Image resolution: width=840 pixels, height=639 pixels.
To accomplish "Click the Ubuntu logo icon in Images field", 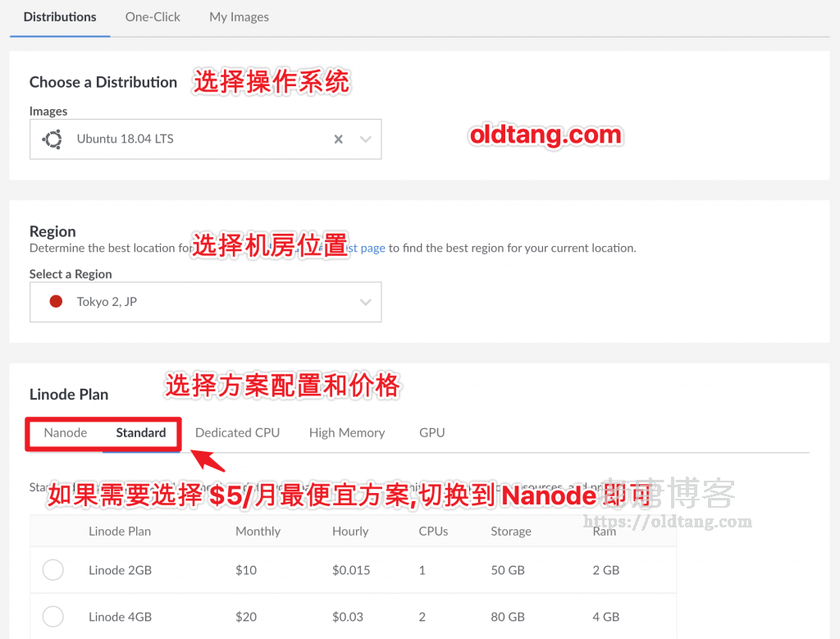I will (52, 139).
